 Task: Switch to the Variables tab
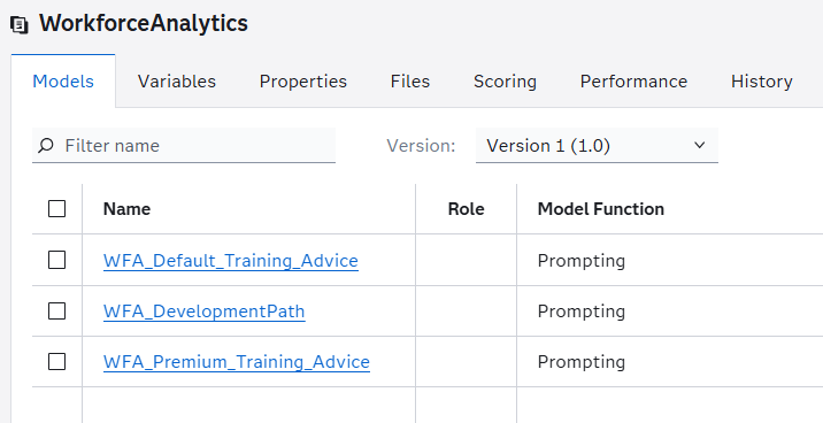pos(177,81)
